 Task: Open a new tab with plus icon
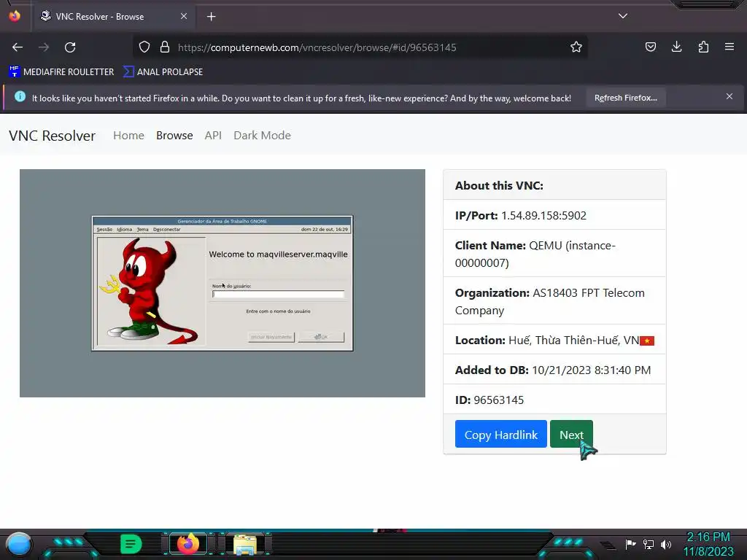click(x=211, y=17)
